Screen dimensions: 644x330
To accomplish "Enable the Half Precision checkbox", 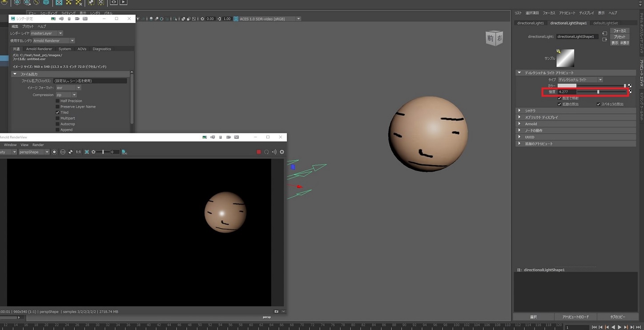I will (57, 101).
